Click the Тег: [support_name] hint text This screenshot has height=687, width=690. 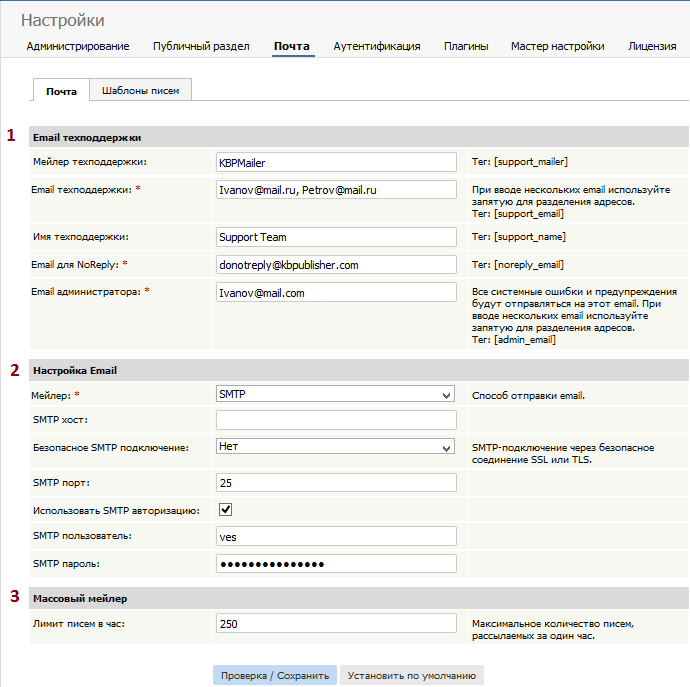point(519,236)
